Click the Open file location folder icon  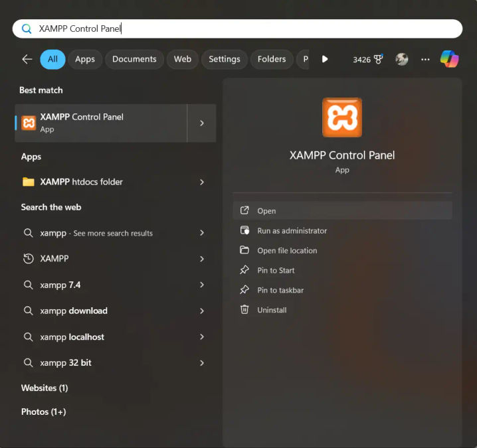pyautogui.click(x=244, y=250)
